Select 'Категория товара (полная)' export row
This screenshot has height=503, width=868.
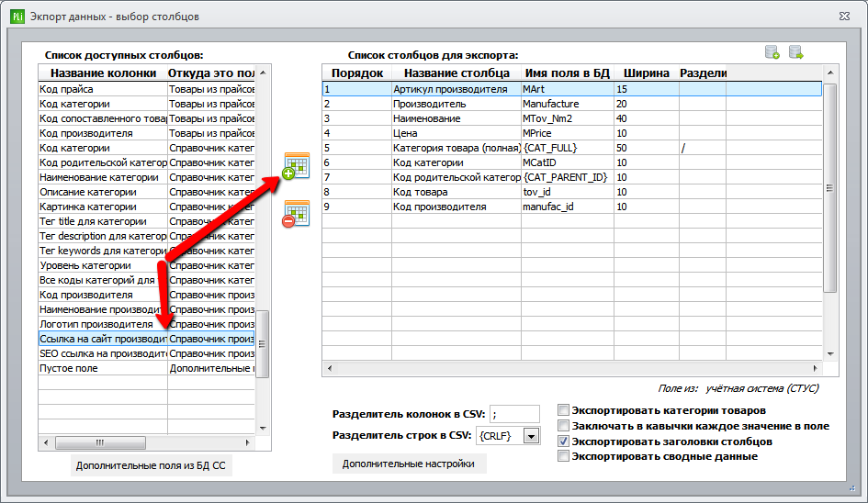tap(572, 148)
